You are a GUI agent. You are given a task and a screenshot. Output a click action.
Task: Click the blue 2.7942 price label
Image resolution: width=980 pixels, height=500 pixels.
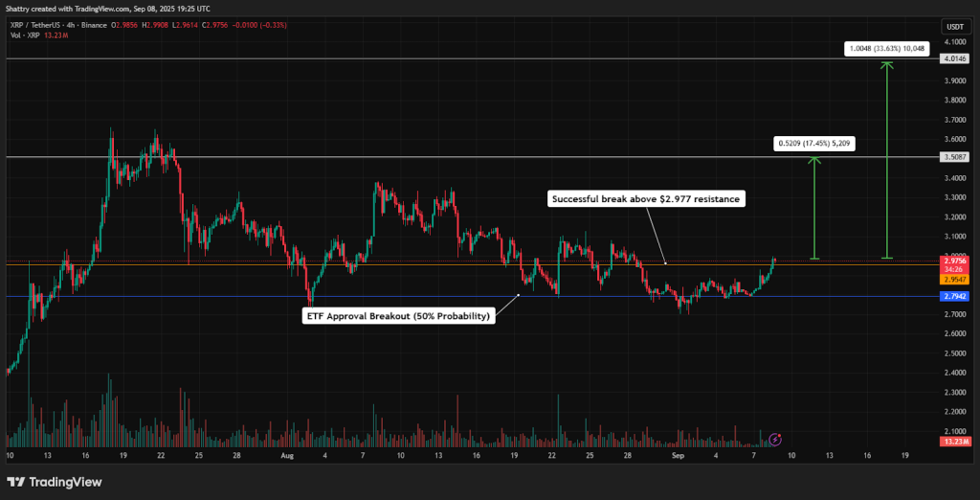(956, 297)
